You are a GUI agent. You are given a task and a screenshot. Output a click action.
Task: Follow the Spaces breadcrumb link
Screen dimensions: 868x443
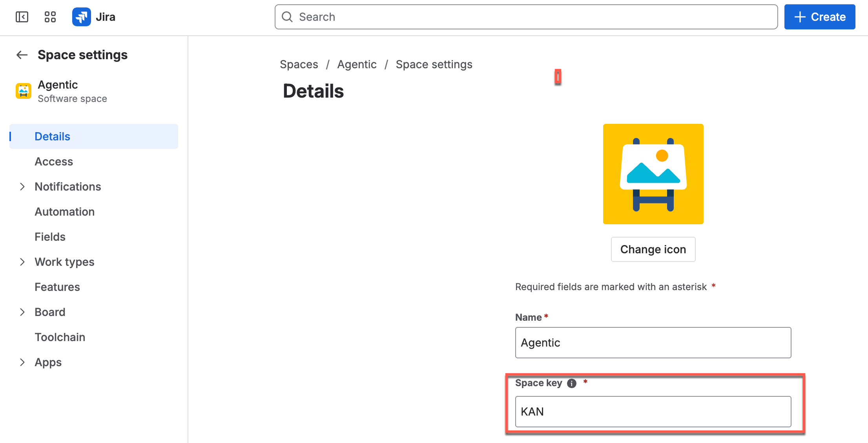click(299, 64)
